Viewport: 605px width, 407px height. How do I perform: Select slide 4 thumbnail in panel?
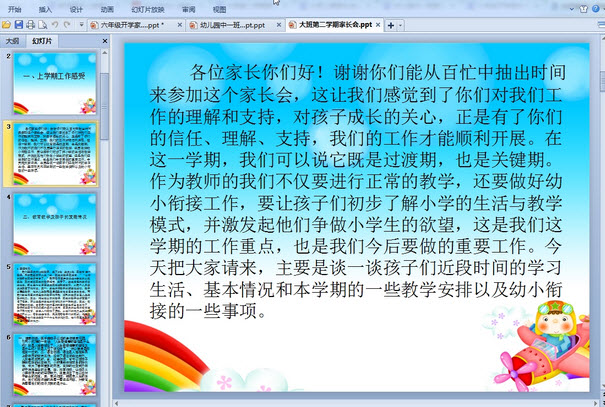pyautogui.click(x=54, y=224)
